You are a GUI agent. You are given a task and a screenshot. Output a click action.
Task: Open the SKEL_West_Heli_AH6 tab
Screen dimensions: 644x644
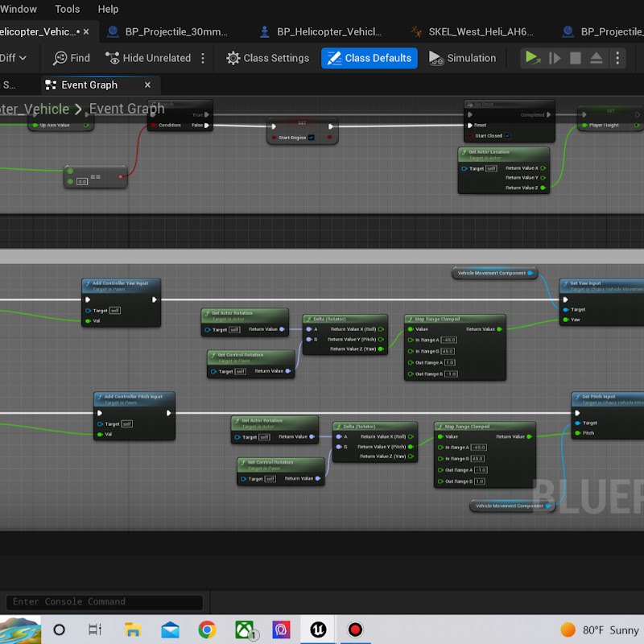point(473,31)
